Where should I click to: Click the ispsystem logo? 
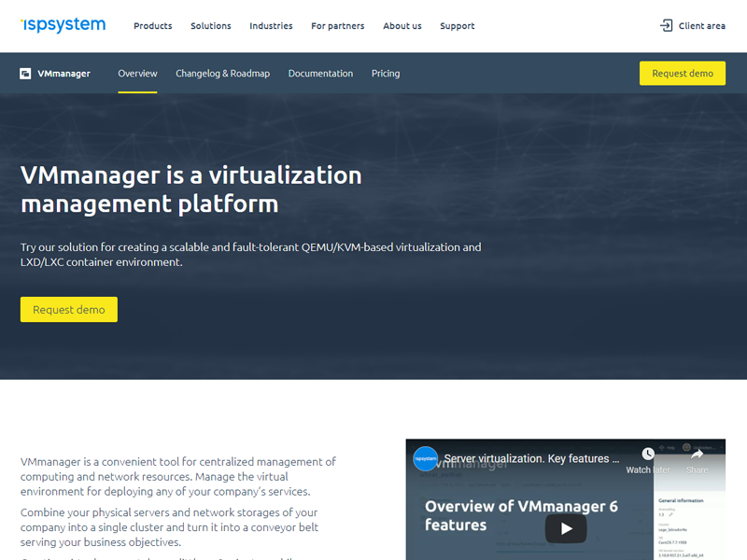pos(63,25)
